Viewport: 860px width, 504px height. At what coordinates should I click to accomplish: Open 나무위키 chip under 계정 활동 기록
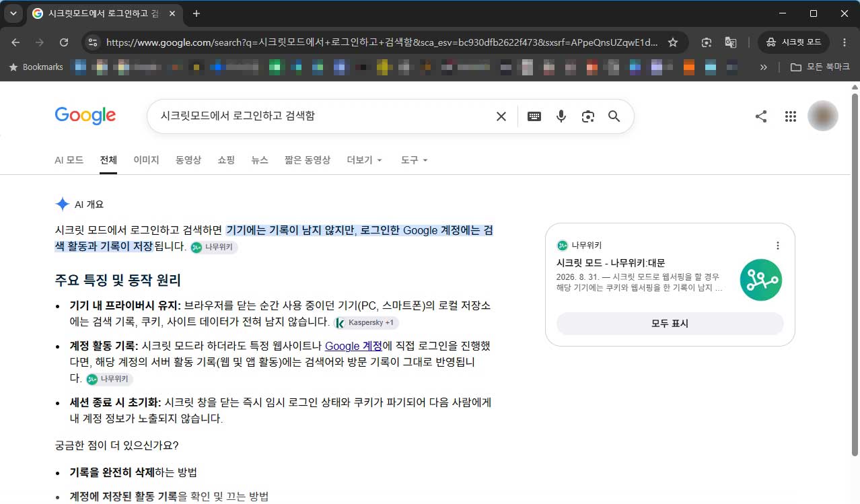[x=110, y=379]
